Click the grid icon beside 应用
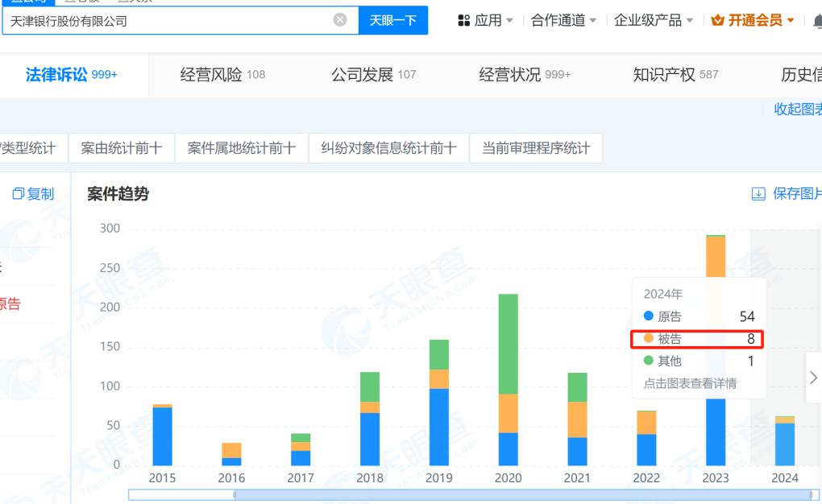The image size is (822, 504). (x=463, y=20)
